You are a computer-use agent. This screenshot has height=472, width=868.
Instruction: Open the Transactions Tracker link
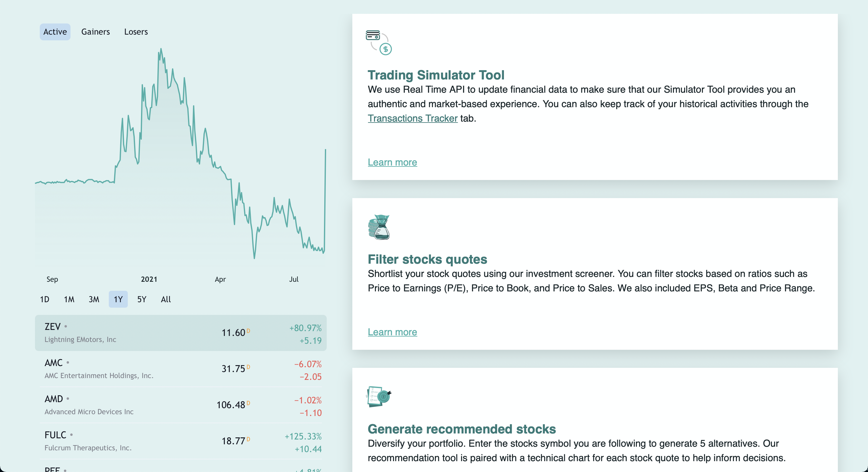pyautogui.click(x=412, y=118)
